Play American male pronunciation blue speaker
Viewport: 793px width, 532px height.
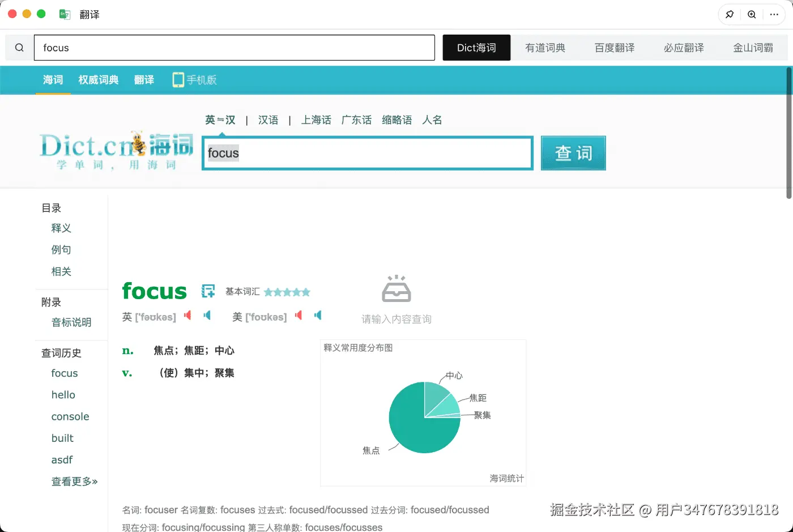(318, 315)
